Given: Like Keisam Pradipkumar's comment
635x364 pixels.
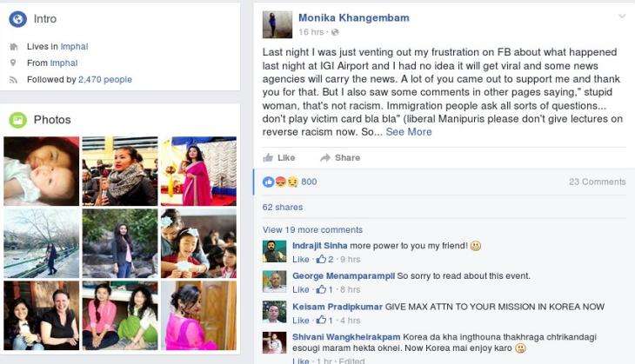Looking at the screenshot, I should (300, 321).
